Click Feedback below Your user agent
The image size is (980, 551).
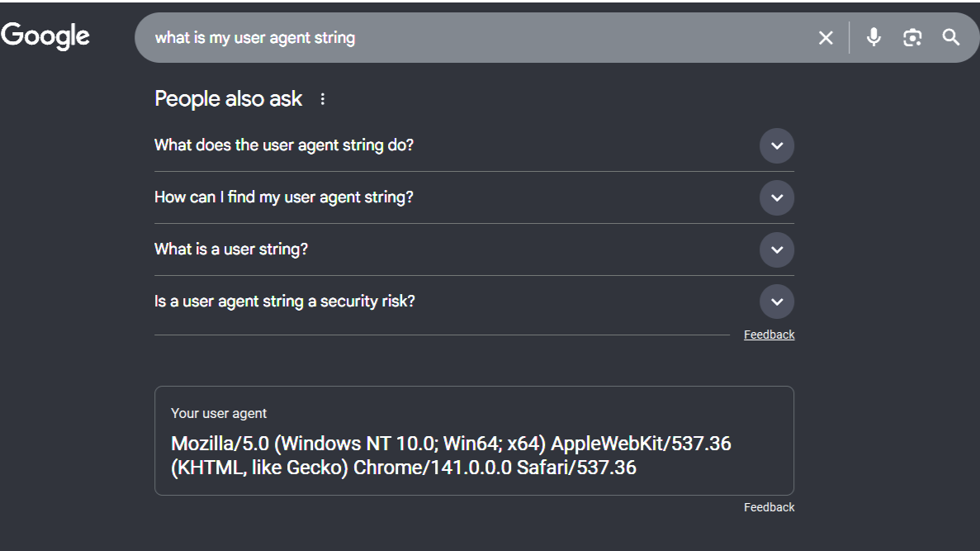769,506
